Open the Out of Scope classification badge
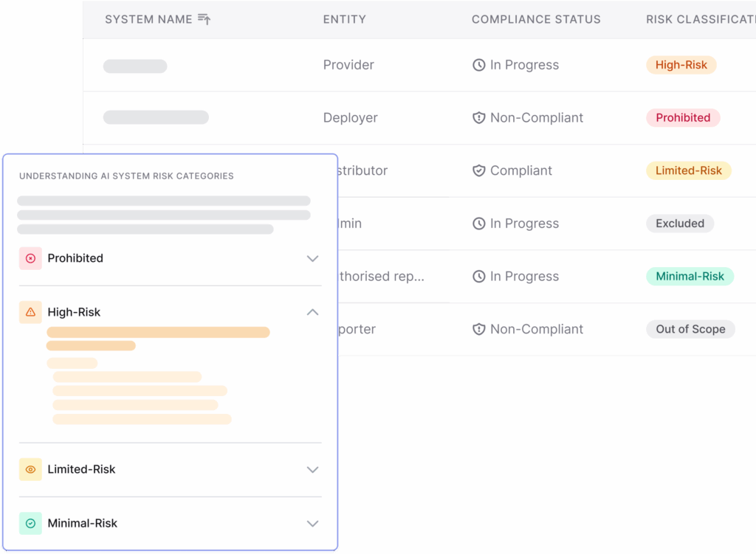Screen dimensions: 756x554 690,330
